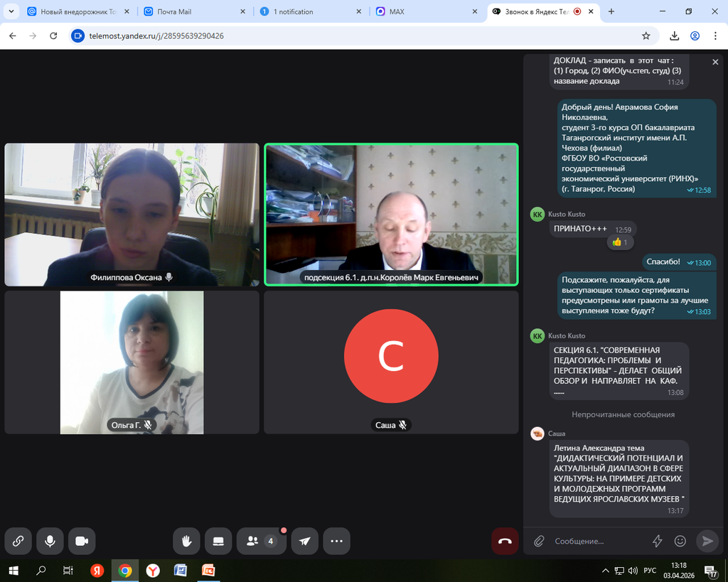Close the chat side panel

pyautogui.click(x=715, y=63)
